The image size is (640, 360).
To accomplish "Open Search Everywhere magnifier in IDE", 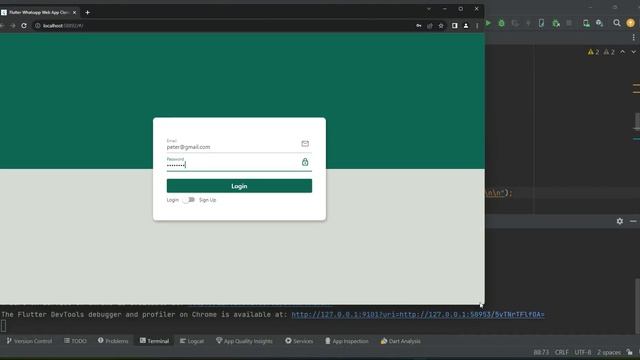I will [617, 23].
